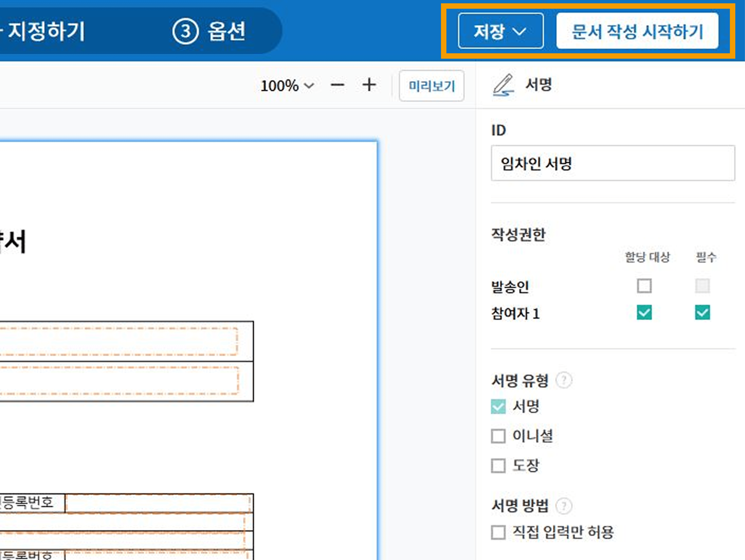Select the field beside upper 등록번호
Image resolution: width=745 pixels, height=560 pixels.
point(158,504)
